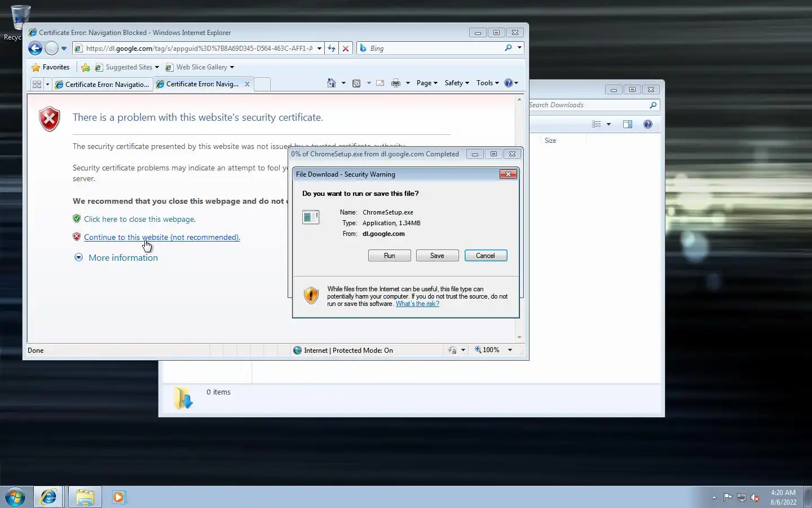Click the muted volume tray icon
The width and height of the screenshot is (812, 508).
click(x=755, y=497)
